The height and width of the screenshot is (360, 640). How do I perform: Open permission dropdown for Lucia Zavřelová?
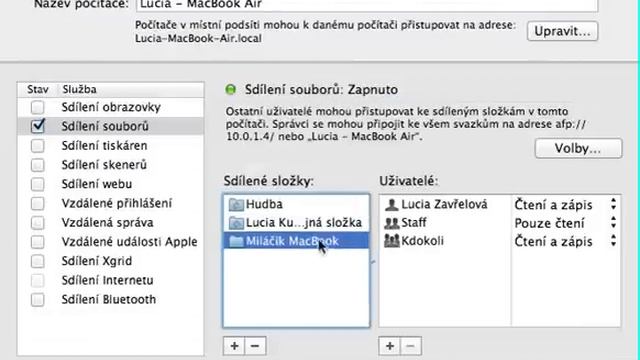click(566, 204)
